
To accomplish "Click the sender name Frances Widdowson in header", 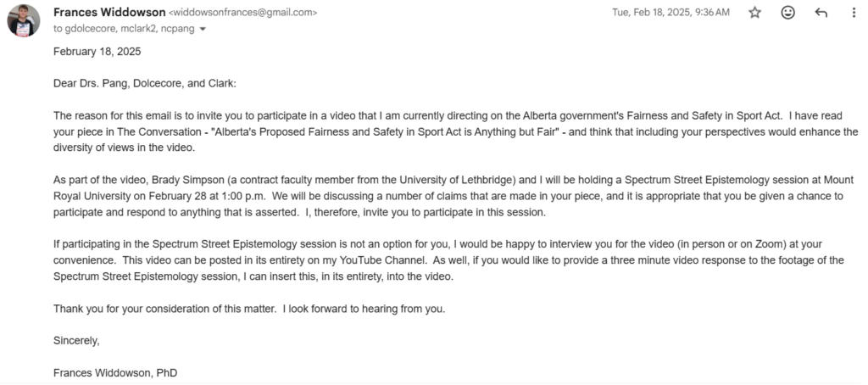I will click(109, 12).
